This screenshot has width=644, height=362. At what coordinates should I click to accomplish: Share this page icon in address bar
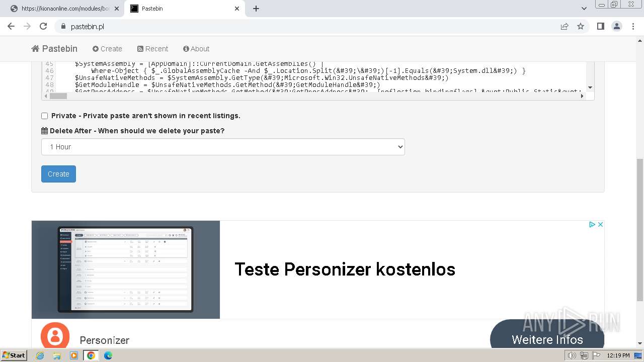[565, 26]
